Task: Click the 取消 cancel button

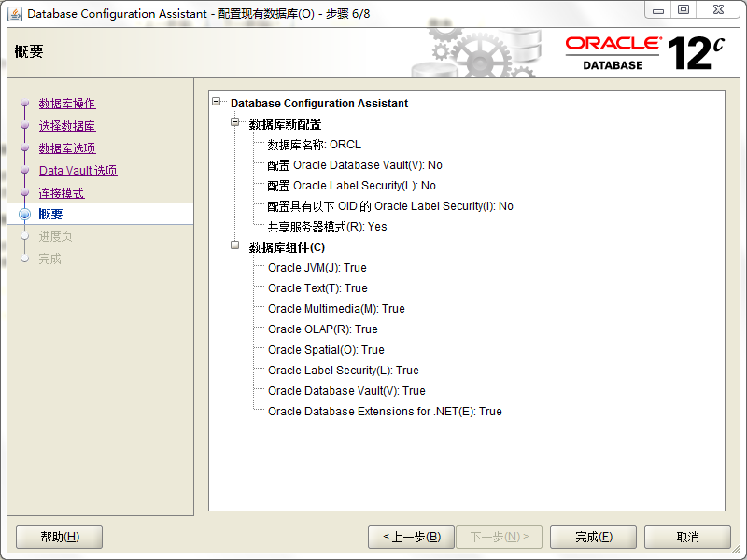Action: (x=687, y=538)
